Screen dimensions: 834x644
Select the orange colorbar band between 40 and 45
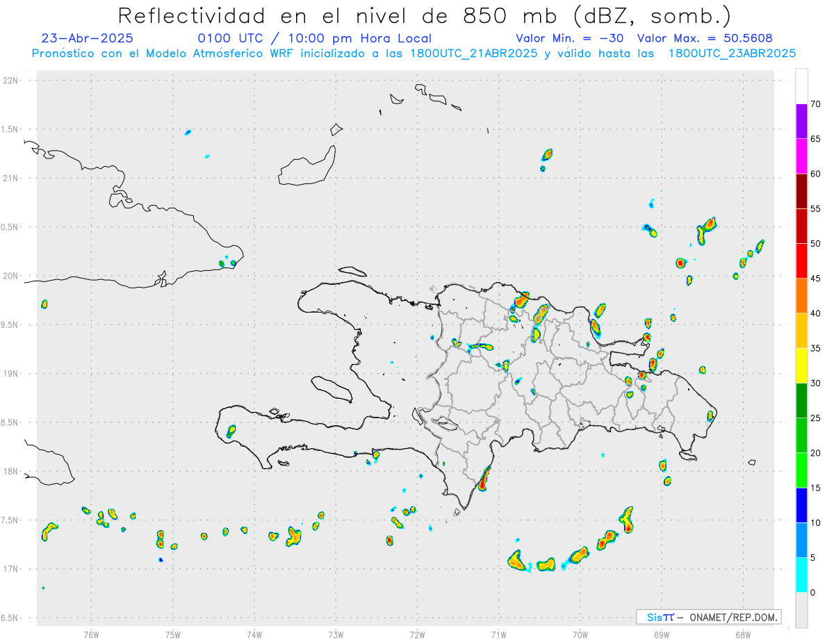click(801, 296)
